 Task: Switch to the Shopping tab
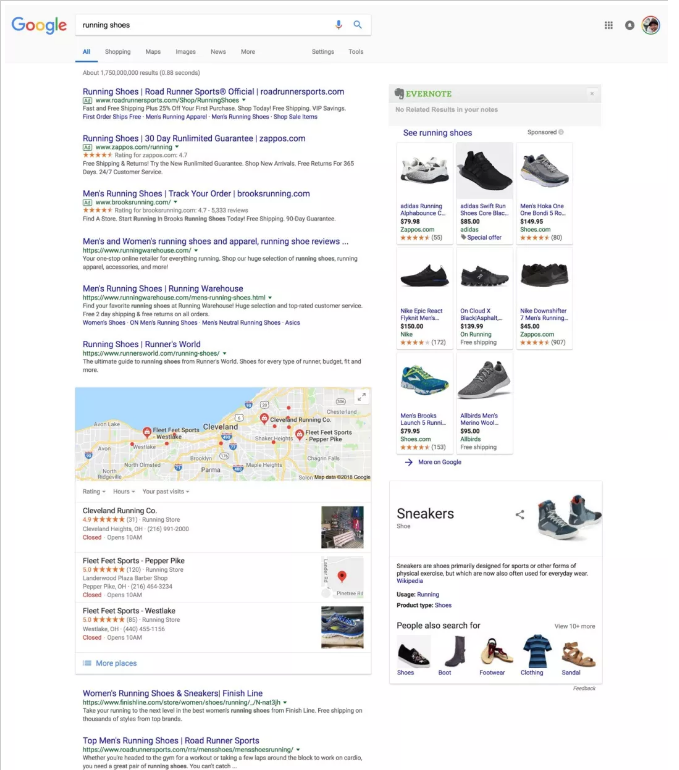coord(118,52)
